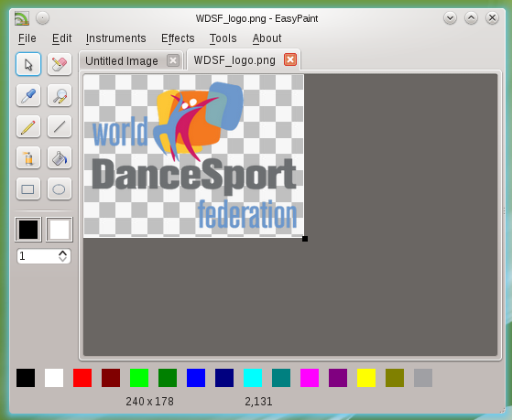Select the Eraser tool
Screen dimensions: 512x420
tap(60, 64)
